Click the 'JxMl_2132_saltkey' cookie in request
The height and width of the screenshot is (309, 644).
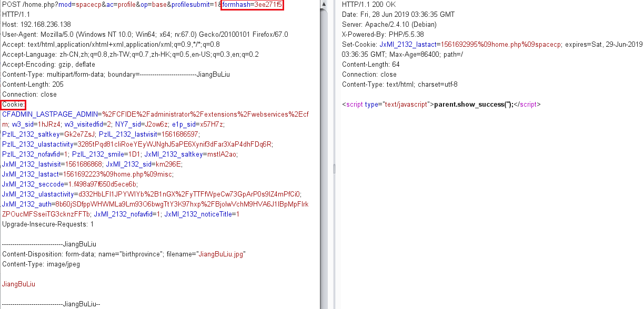tap(190, 154)
